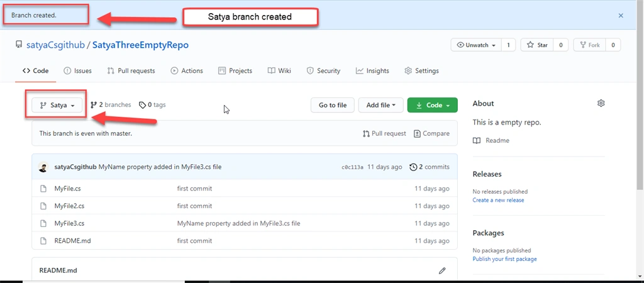Open first commit message on README.md row
Screen dimensions: 644x283
[195, 241]
